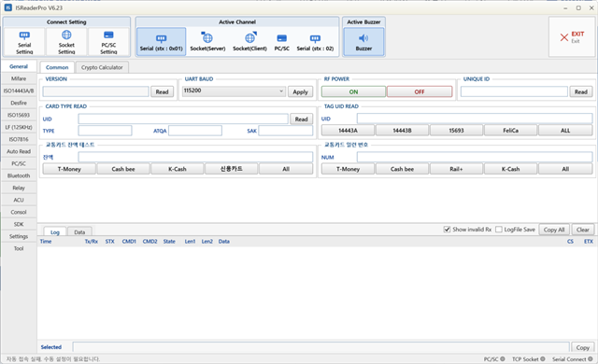Read tag UID with 14443B button
The image size is (598, 364).
pyautogui.click(x=403, y=131)
